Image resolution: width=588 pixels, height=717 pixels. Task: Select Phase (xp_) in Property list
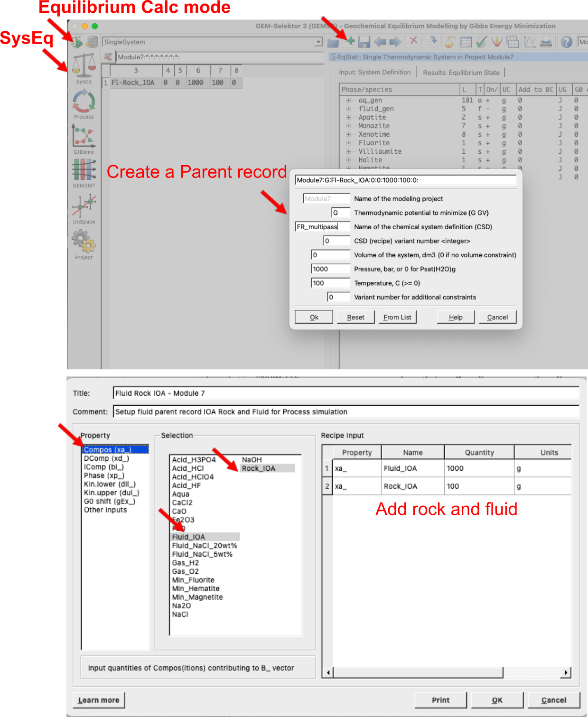[104, 475]
